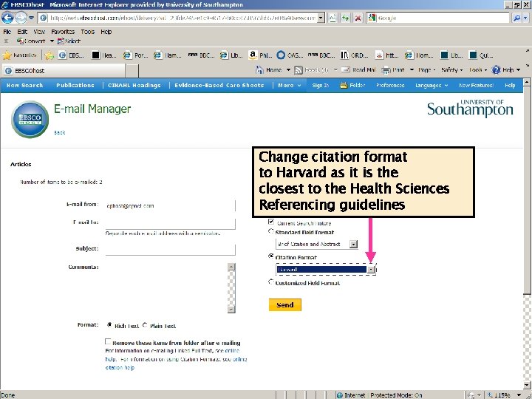The width and height of the screenshot is (532, 399).
Task: Open the Amazon Phl... favorites shortcut
Action: click(260, 55)
